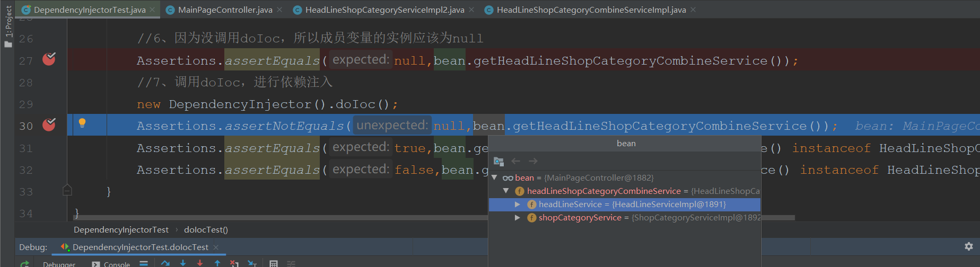
Task: Force step into with red arrow
Action: pyautogui.click(x=200, y=263)
